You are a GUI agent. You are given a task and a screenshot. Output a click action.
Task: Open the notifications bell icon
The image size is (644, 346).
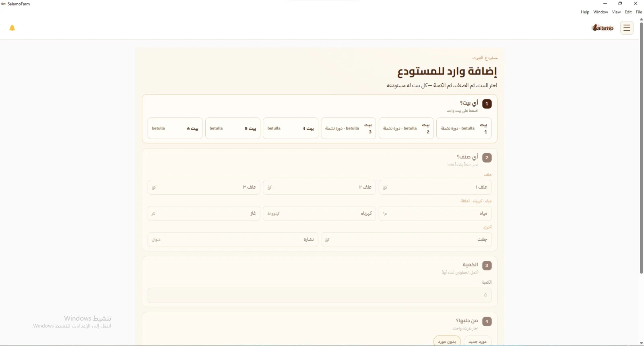click(12, 28)
